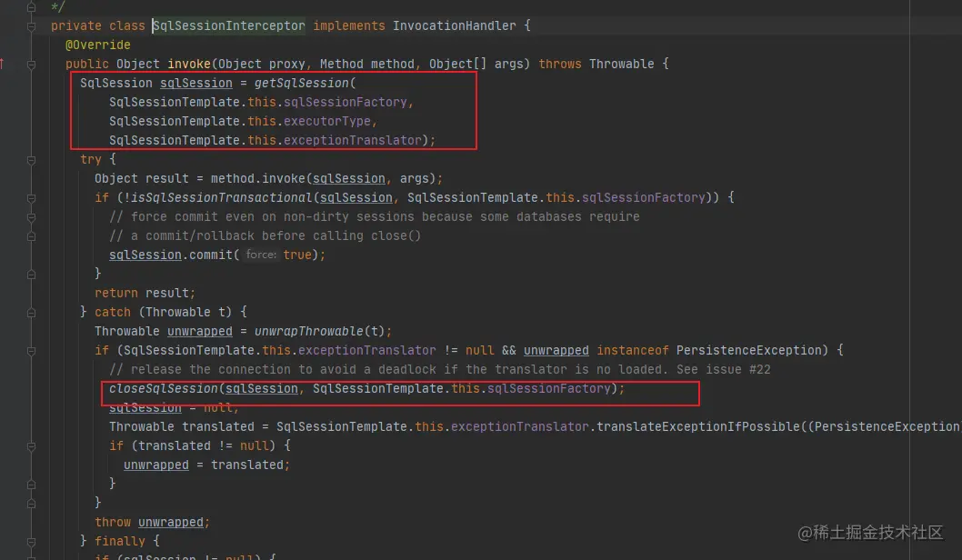The height and width of the screenshot is (560, 962).
Task: Fold the if exceptionTranslator != null block
Action: point(31,351)
